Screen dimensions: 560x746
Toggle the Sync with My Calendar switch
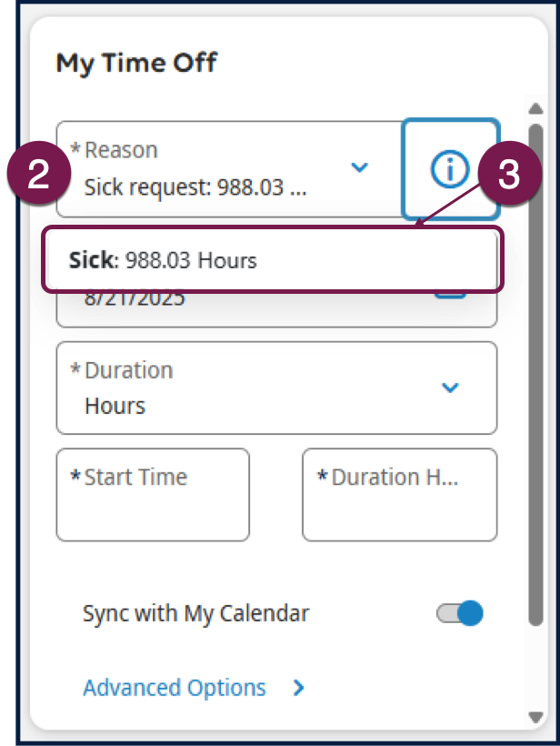(460, 613)
